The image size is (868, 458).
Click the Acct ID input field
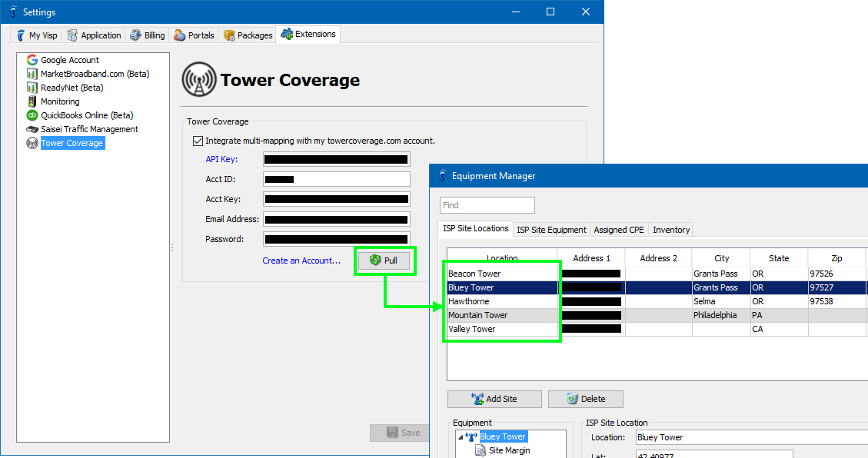[337, 179]
